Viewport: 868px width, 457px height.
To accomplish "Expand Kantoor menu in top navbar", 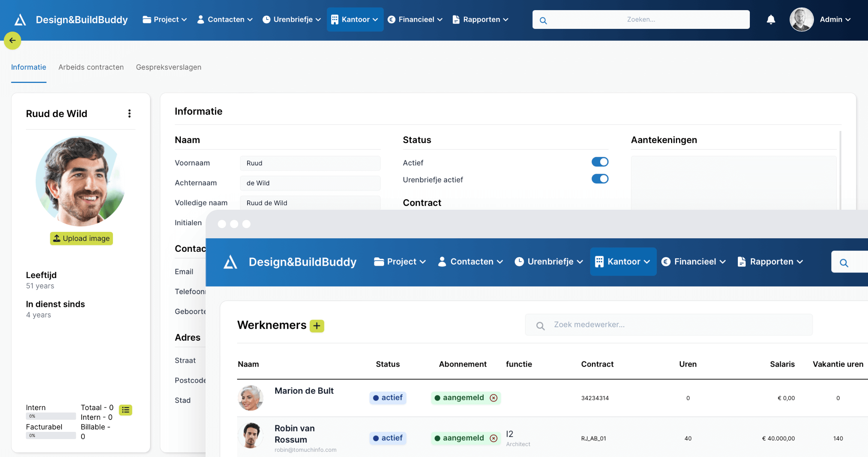I will pyautogui.click(x=355, y=20).
